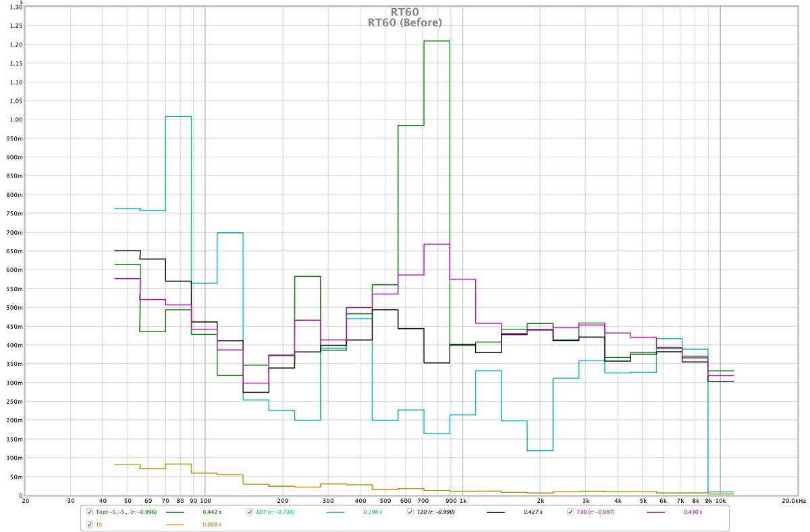810x532 pixels.
Task: Disable the T20 trace checkbox
Action: pos(410,512)
